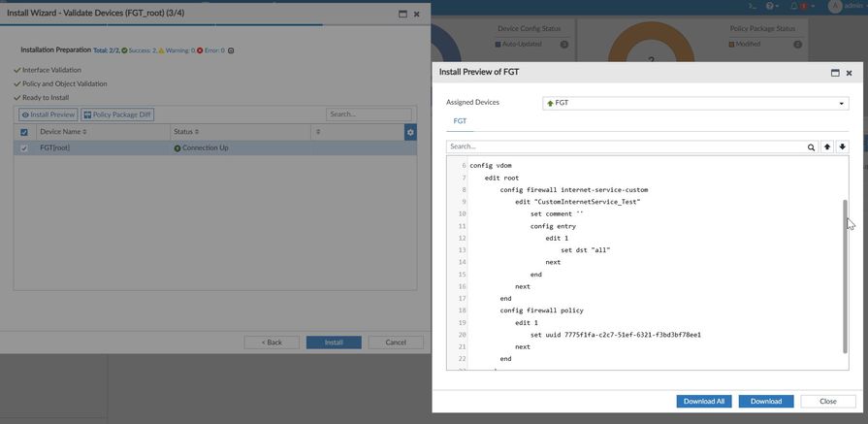The height and width of the screenshot is (424, 868).
Task: Click the Warning triangle status icon
Action: (161, 50)
